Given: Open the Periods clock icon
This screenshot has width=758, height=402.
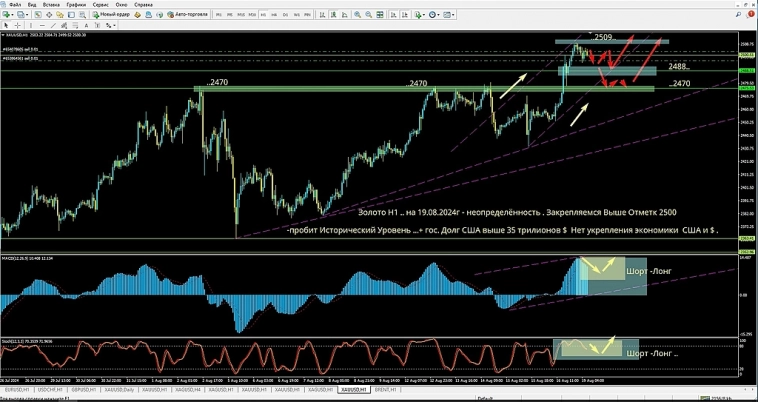Looking at the screenshot, I should point(432,14).
